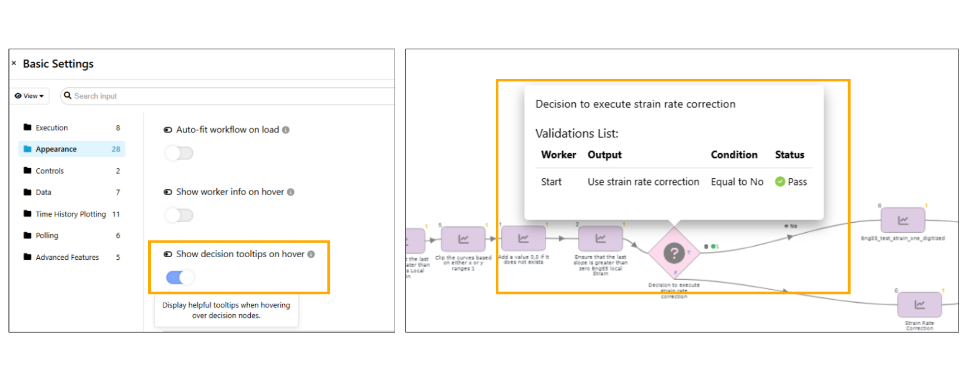
Task: Expand the Execution settings folder
Action: tap(52, 128)
